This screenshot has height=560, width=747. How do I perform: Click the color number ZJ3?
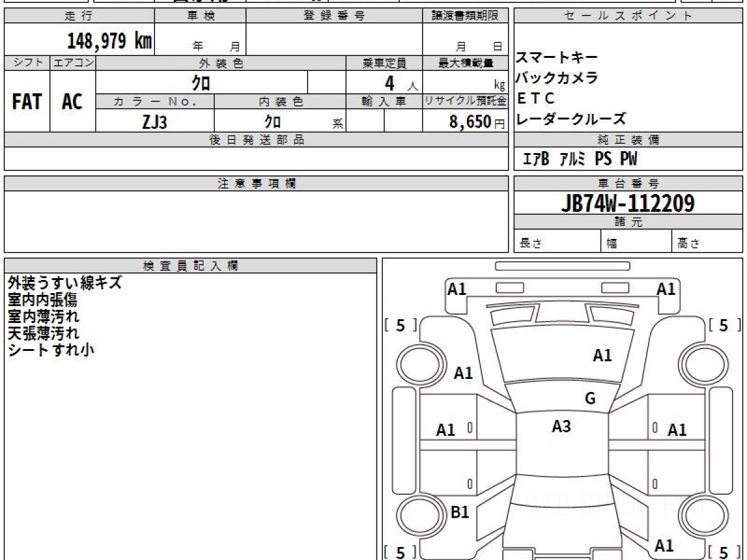pyautogui.click(x=154, y=122)
